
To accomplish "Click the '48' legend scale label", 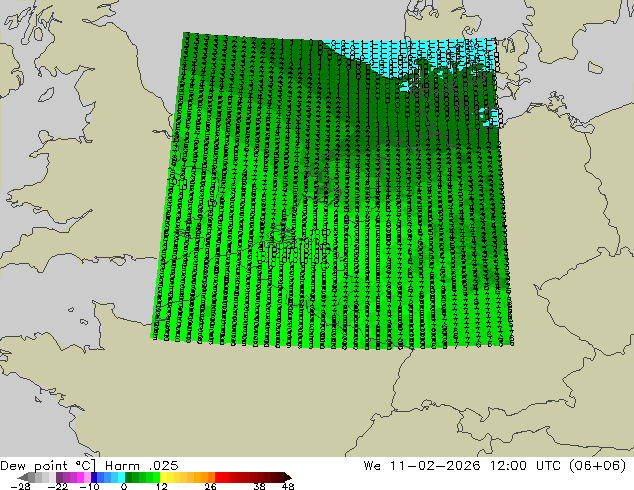I will pos(288,486).
